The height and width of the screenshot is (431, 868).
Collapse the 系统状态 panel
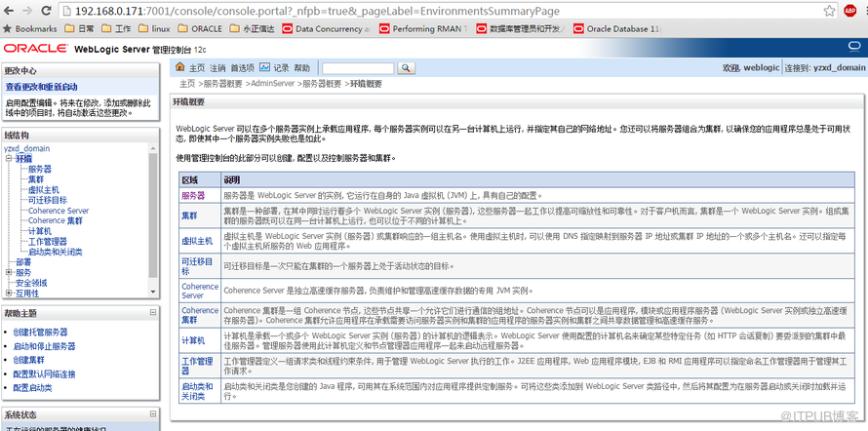[153, 413]
